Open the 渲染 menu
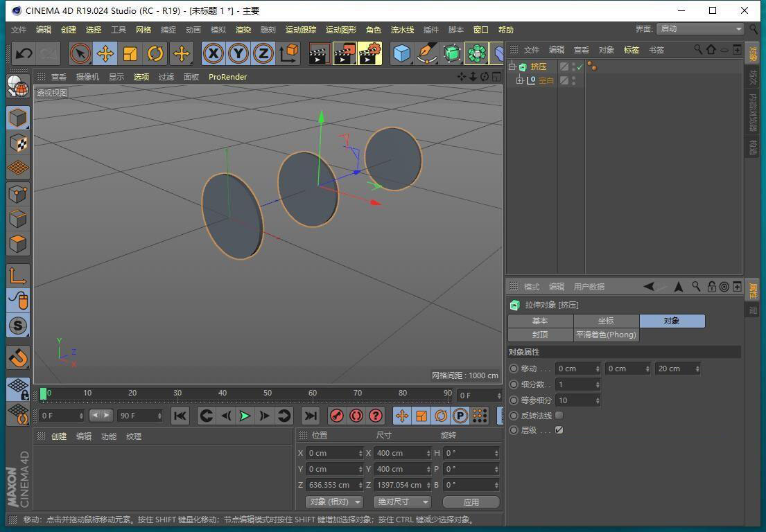The width and height of the screenshot is (766, 532). tap(243, 30)
